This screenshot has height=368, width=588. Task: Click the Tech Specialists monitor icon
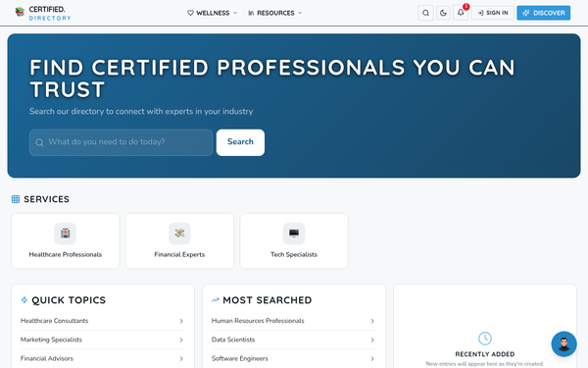coord(294,234)
